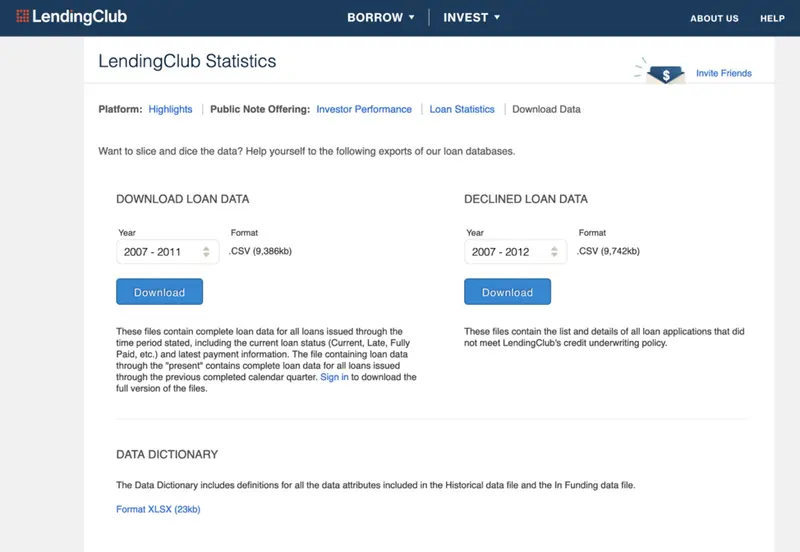Click the Platform: label
This screenshot has width=800, height=552.
(x=120, y=109)
